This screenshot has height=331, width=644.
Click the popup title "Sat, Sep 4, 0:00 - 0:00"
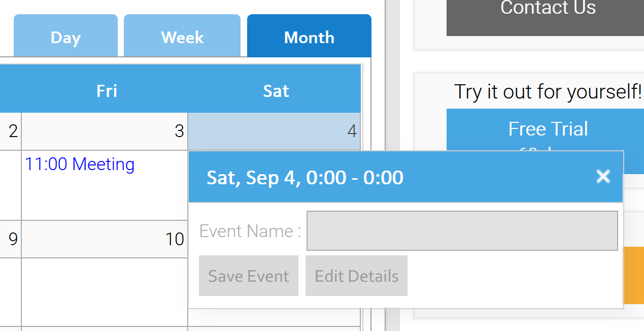pyautogui.click(x=305, y=177)
